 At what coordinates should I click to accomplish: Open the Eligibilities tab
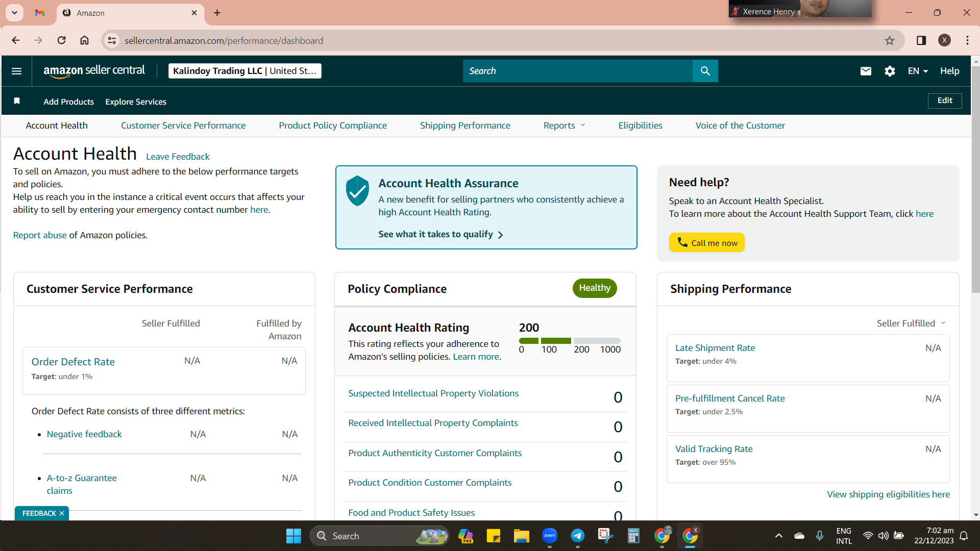pos(640,126)
